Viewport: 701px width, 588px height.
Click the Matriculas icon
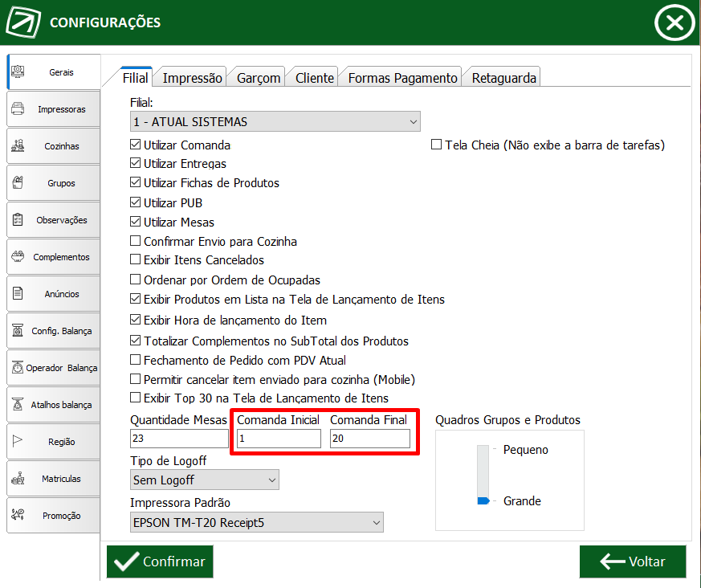pos(18,478)
